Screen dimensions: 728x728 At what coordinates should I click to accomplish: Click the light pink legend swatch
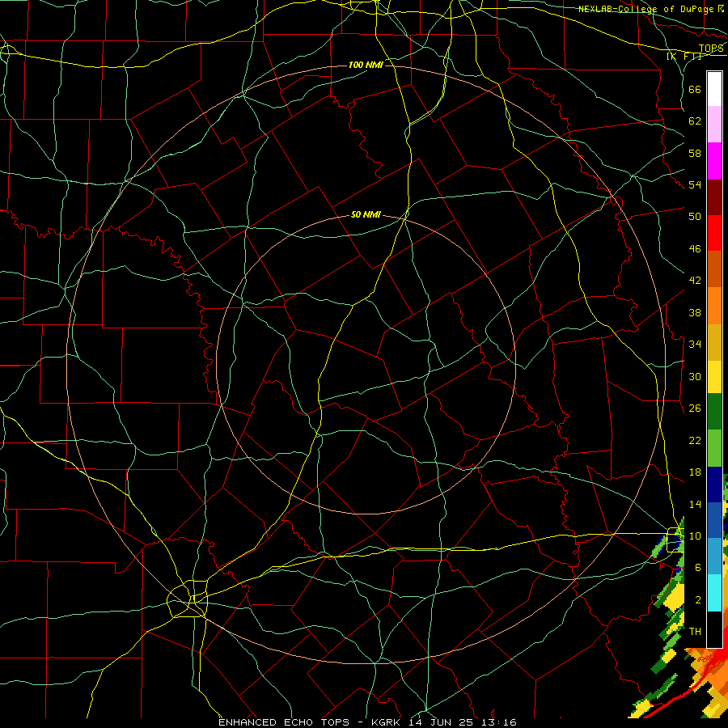pos(714,124)
